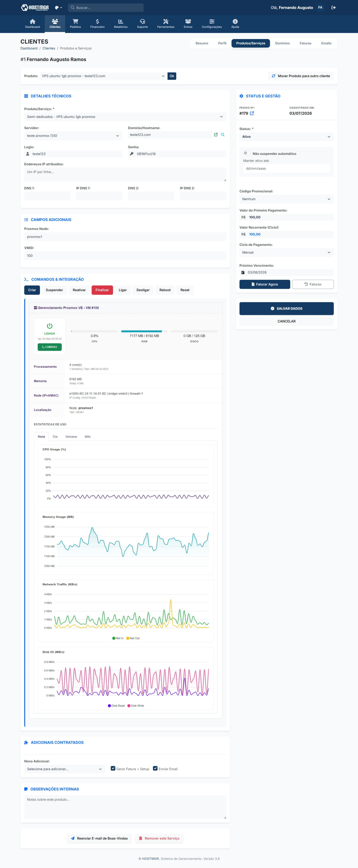Open Configurações sliders icon
The image size is (358, 868).
click(212, 21)
